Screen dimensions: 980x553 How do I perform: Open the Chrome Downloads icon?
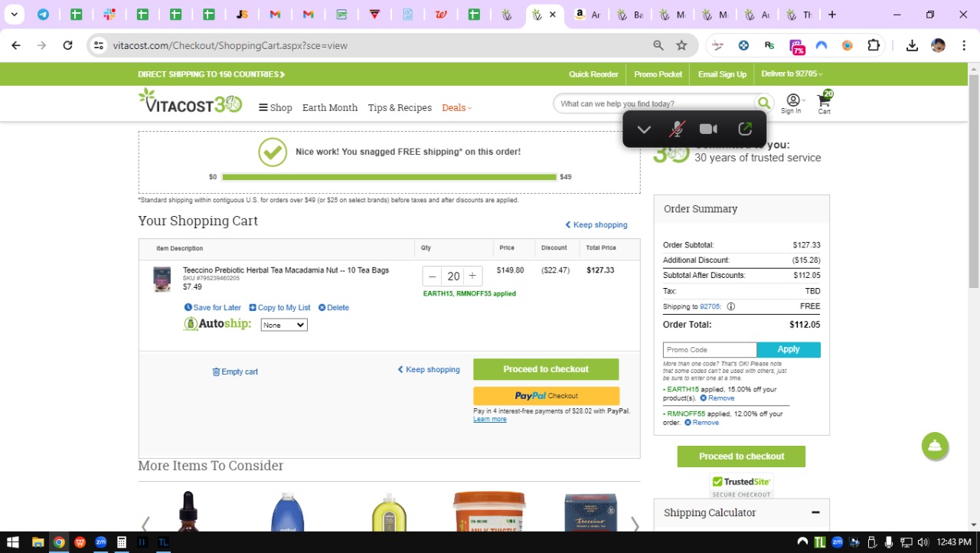912,45
